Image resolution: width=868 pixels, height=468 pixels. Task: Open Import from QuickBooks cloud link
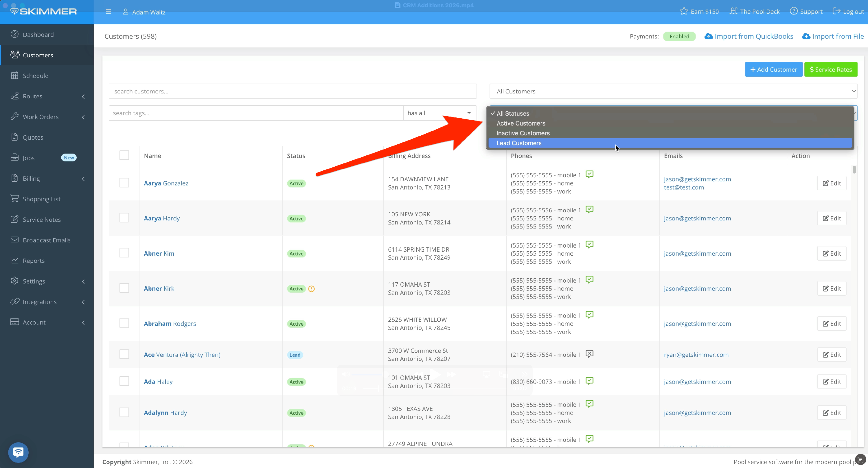tap(749, 36)
